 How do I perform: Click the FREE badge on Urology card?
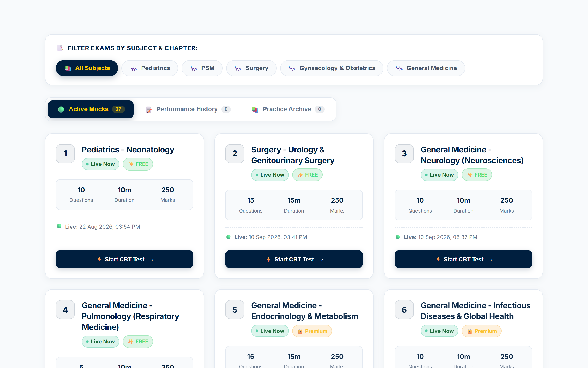pos(307,175)
